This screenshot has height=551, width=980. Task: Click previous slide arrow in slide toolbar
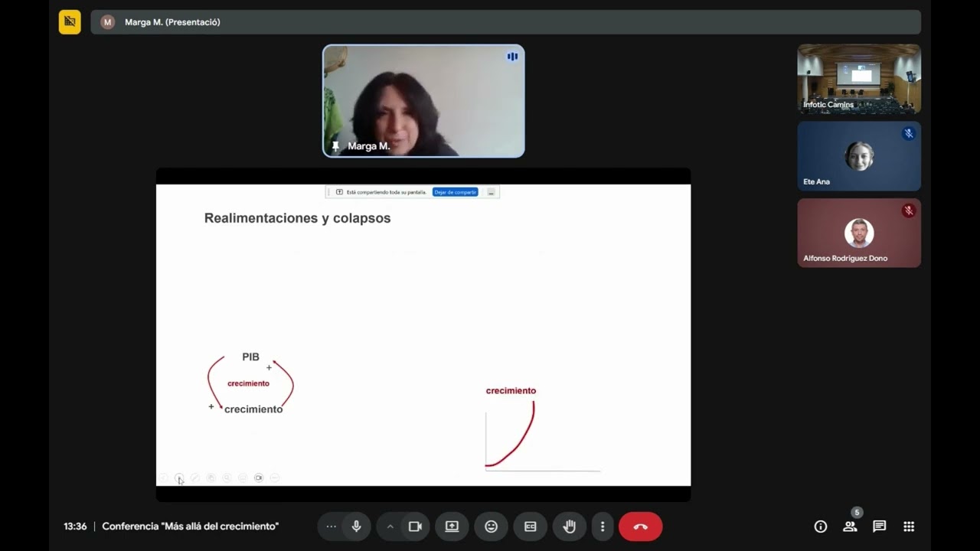tap(163, 478)
